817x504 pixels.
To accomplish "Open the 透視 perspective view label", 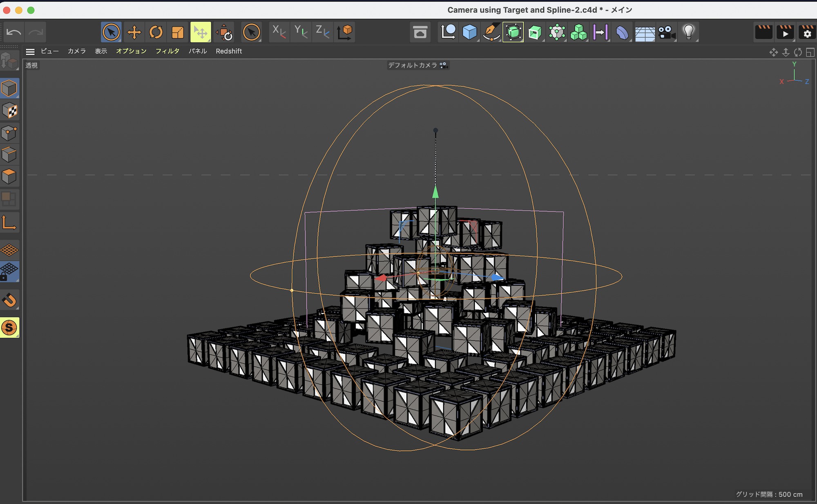I will click(31, 65).
